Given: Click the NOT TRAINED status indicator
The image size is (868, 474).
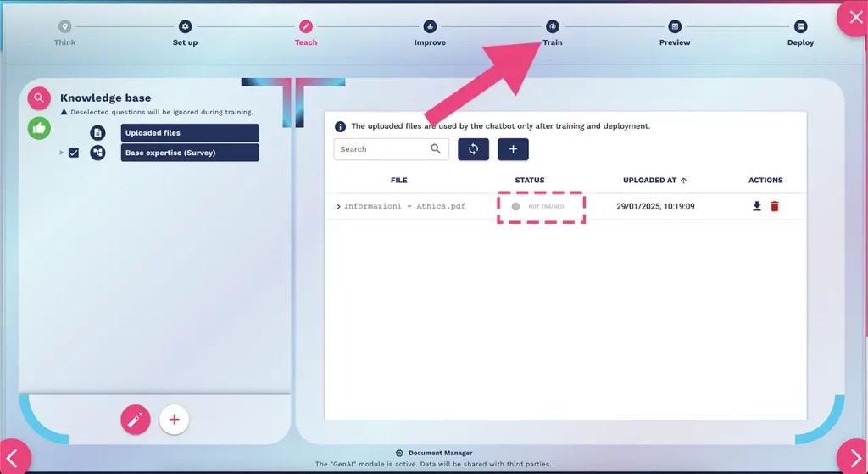Looking at the screenshot, I should [x=538, y=207].
